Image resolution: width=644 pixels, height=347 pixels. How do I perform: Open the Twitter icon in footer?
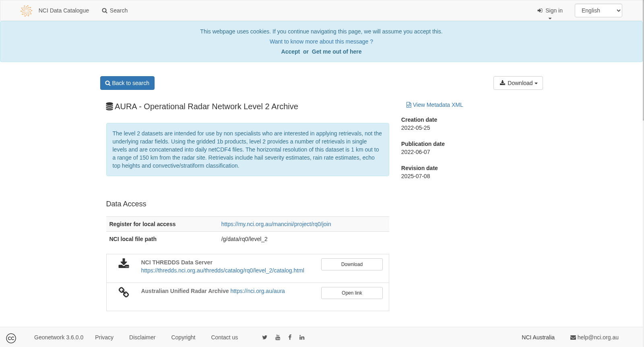(x=264, y=337)
